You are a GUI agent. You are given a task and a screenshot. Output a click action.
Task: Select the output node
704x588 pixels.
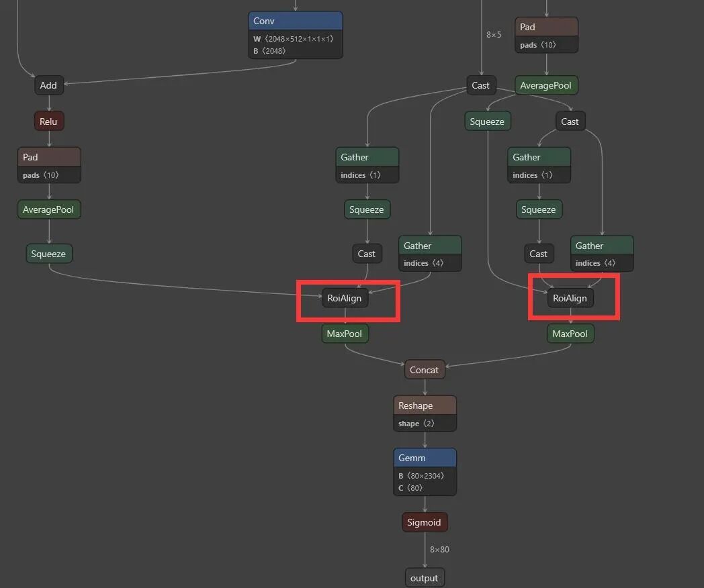(425, 578)
